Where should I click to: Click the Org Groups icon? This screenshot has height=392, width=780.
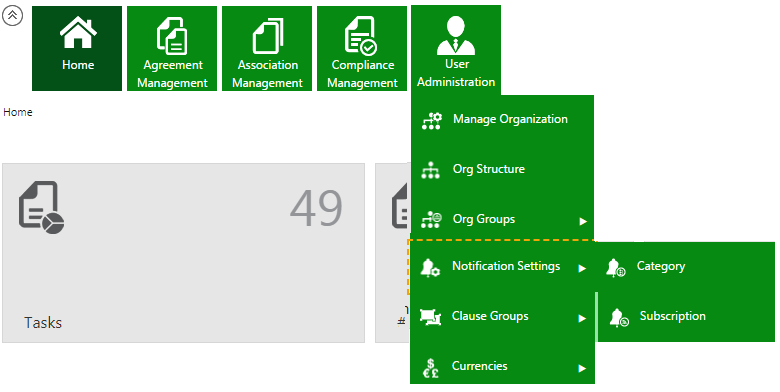tap(431, 219)
